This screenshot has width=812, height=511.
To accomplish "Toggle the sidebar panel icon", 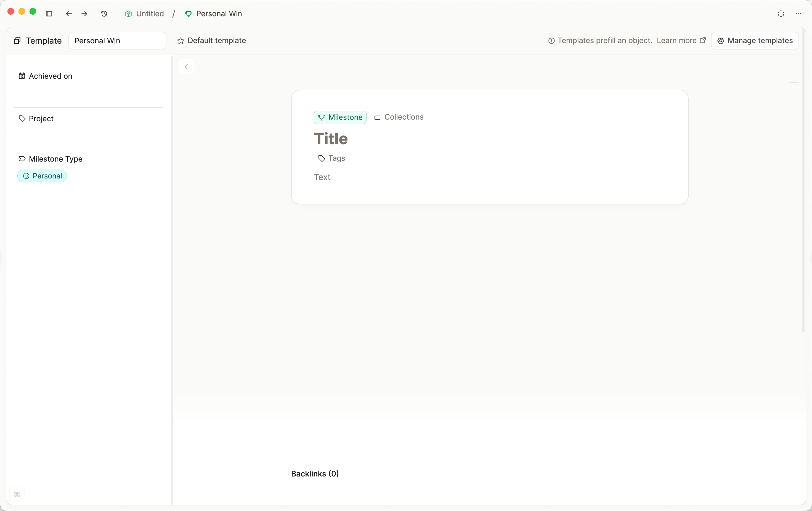I will point(49,14).
